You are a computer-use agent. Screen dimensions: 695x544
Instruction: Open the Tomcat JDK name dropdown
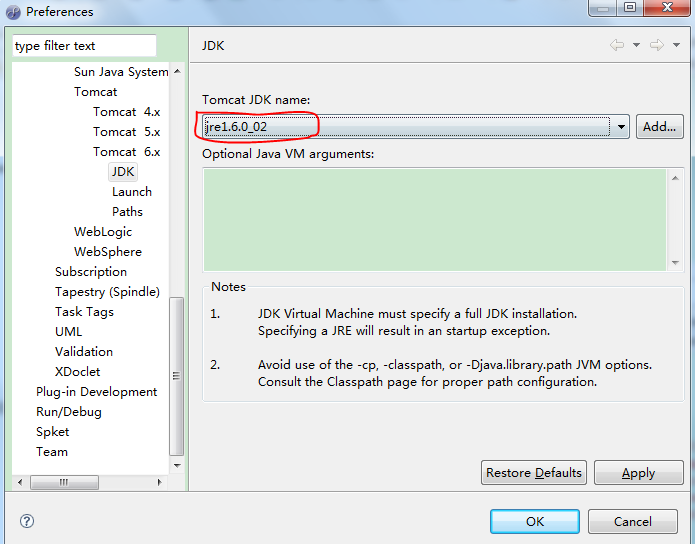click(621, 127)
